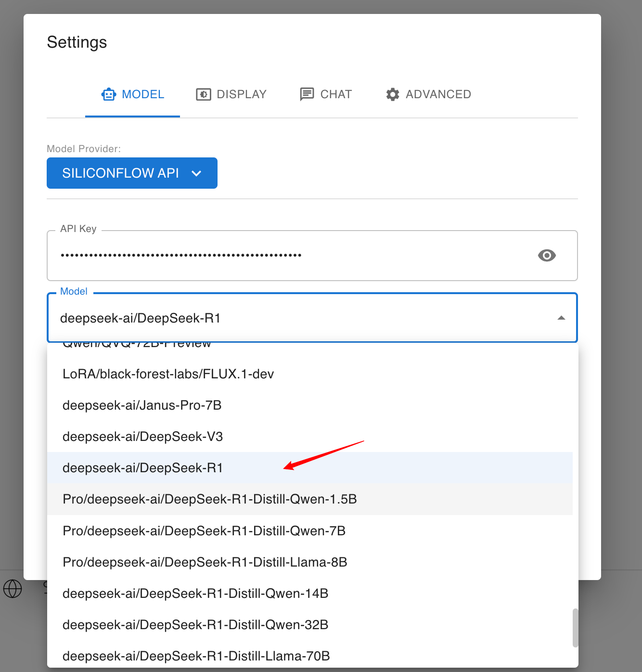Go to the ADVANCED tab
The width and height of the screenshot is (642, 672).
coord(428,94)
